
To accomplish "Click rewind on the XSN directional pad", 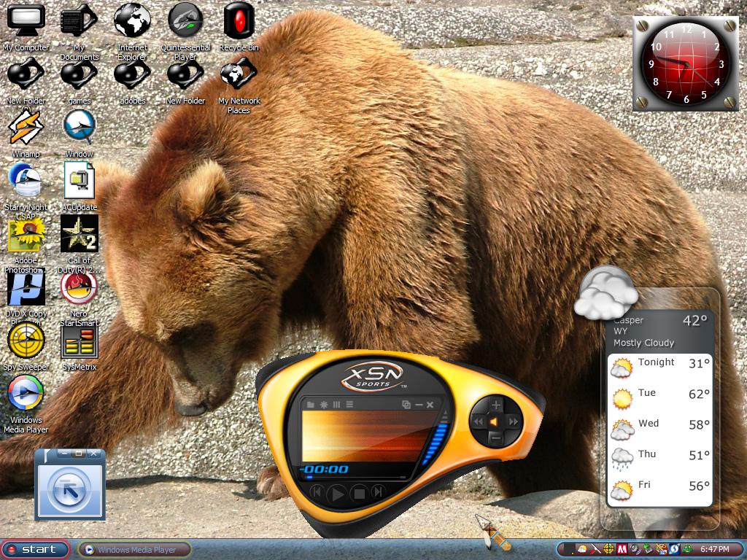I will 478,421.
